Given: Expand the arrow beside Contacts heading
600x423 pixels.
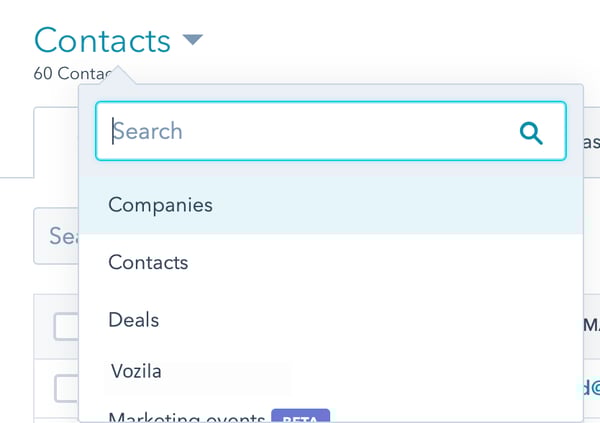Looking at the screenshot, I should pyautogui.click(x=192, y=39).
